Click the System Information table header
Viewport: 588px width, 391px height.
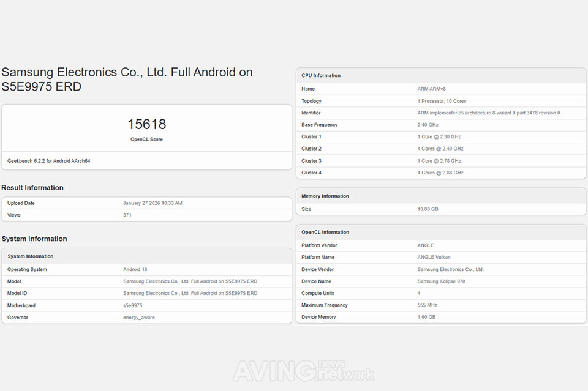point(31,256)
